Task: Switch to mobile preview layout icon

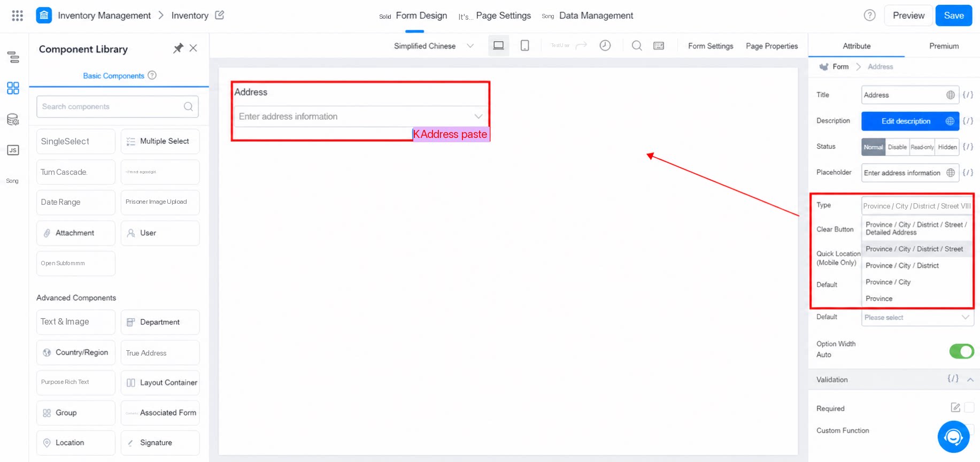Action: click(524, 45)
